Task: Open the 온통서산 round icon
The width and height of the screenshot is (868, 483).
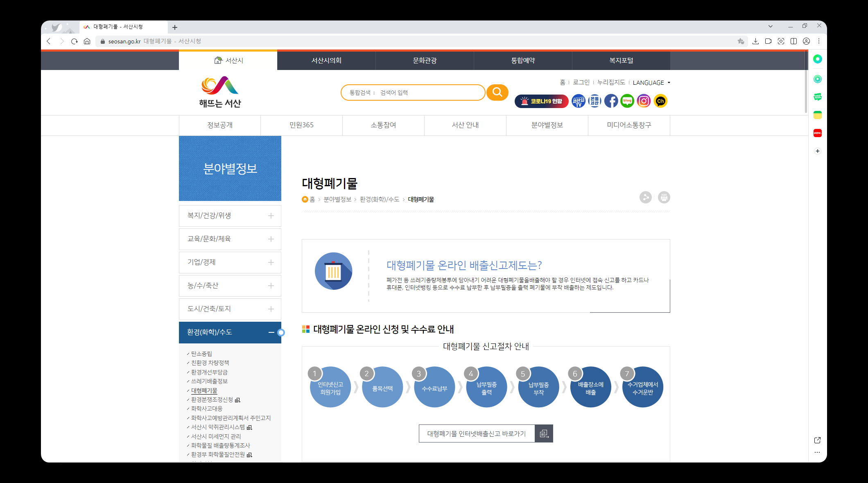Action: 594,101
